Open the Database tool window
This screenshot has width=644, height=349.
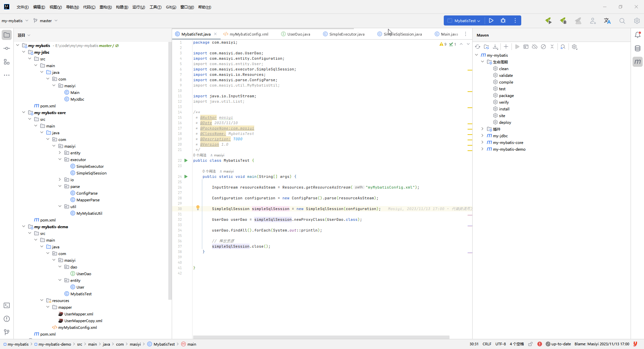(638, 48)
